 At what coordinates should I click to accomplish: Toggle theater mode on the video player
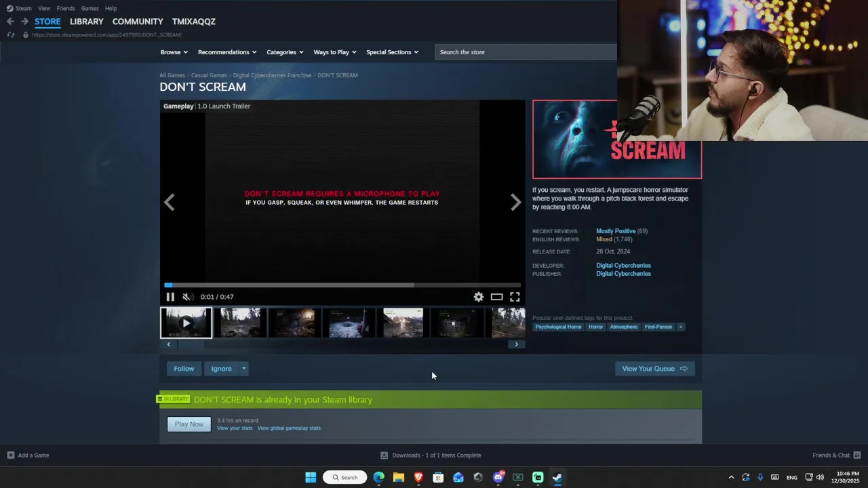coord(496,297)
